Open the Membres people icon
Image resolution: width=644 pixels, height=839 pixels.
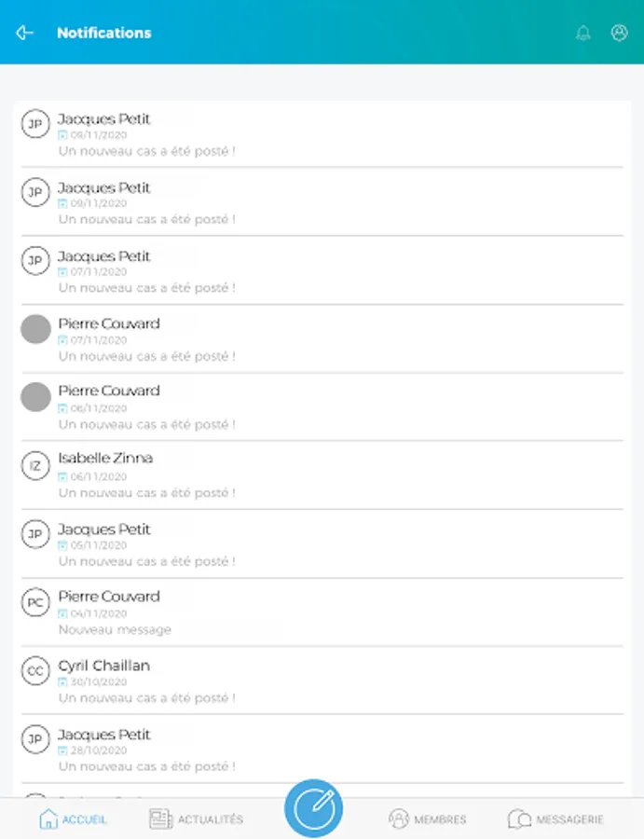(x=399, y=818)
